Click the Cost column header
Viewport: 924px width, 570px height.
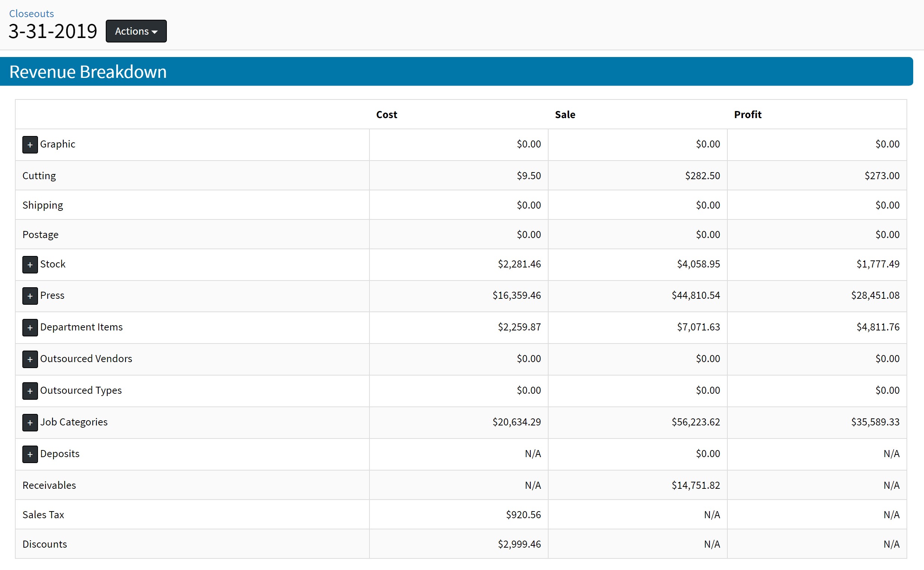[x=386, y=115]
